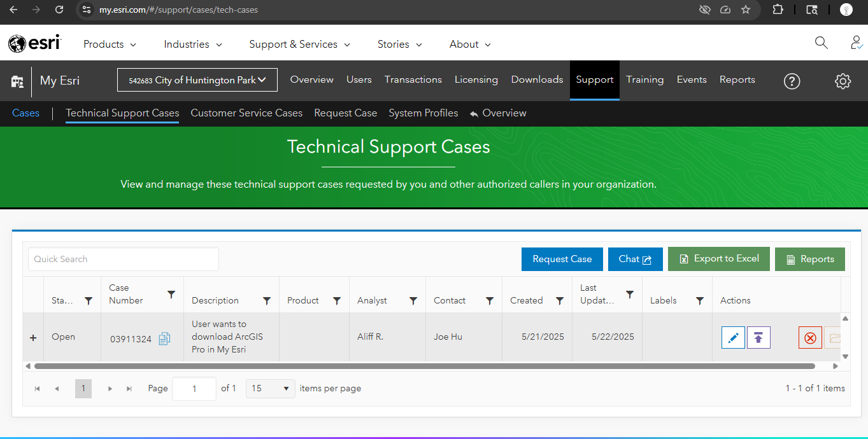This screenshot has height=439, width=868.
Task: Open the City of Huntington Park organization dropdown
Action: (197, 80)
